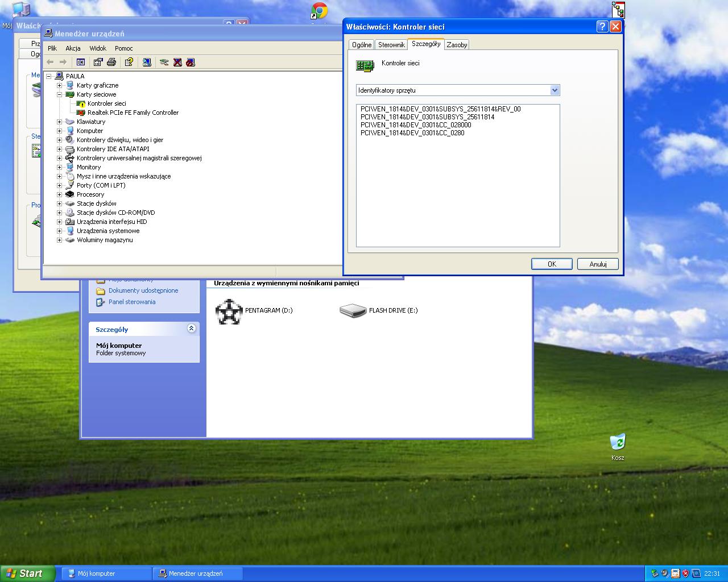728x582 pixels.
Task: Collapse the Karty sieciowe branch
Action: coord(59,94)
